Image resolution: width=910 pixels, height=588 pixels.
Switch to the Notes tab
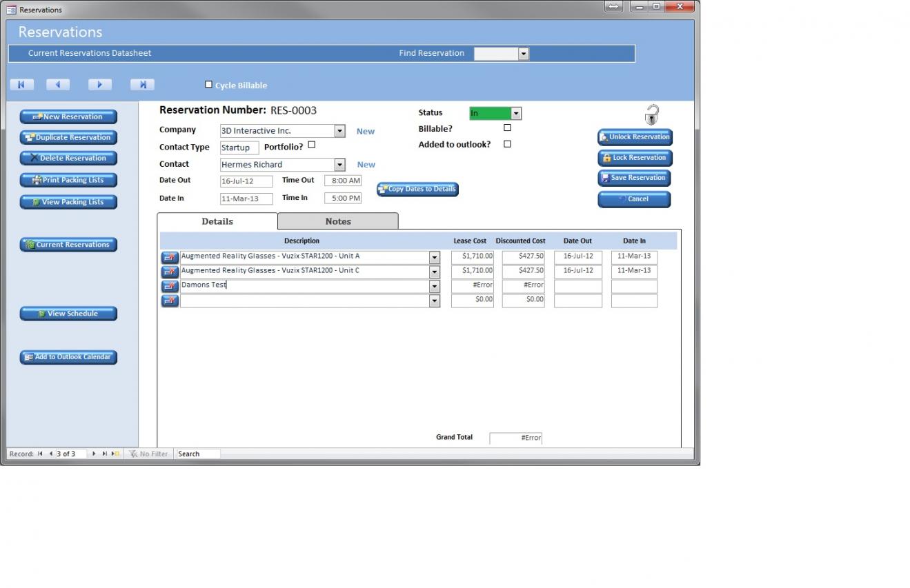pyautogui.click(x=338, y=221)
